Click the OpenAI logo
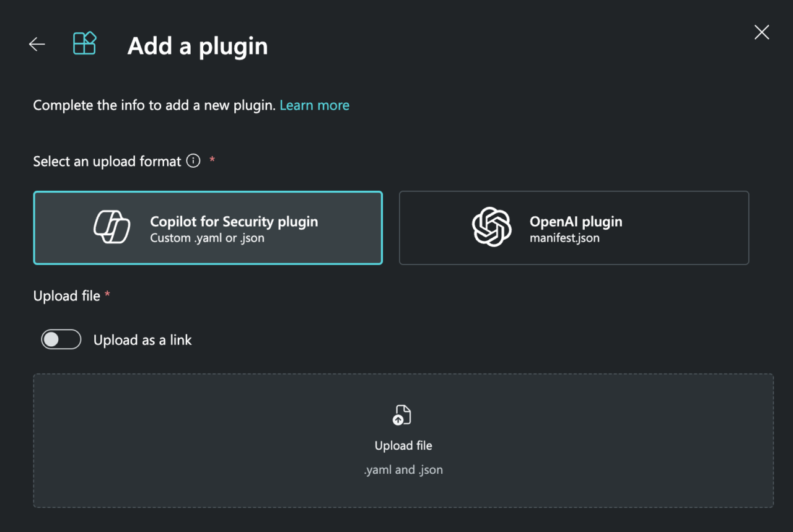 pyautogui.click(x=491, y=227)
